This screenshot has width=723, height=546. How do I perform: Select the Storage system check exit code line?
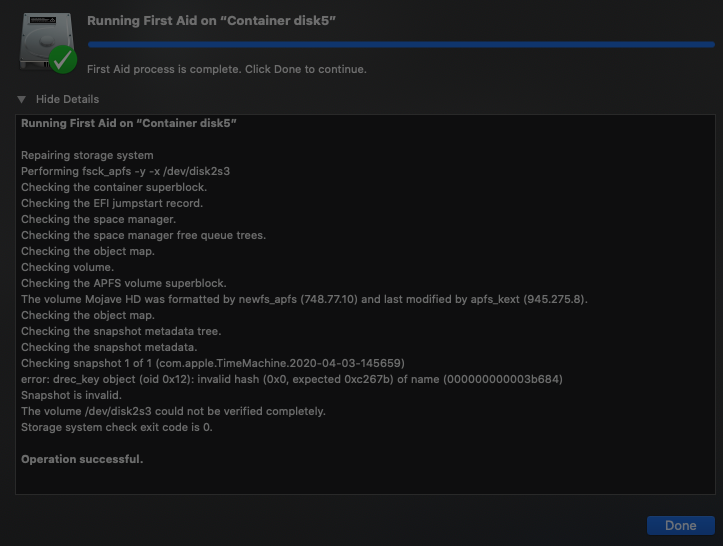click(117, 427)
